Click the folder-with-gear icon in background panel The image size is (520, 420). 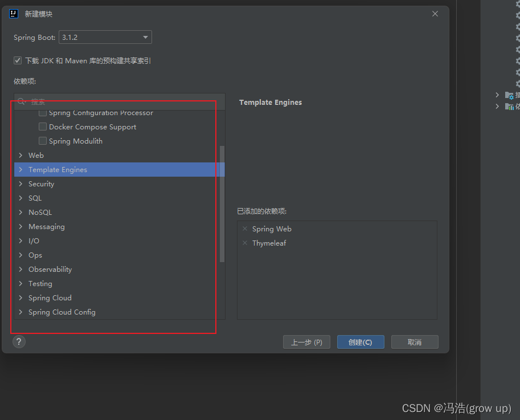509,95
